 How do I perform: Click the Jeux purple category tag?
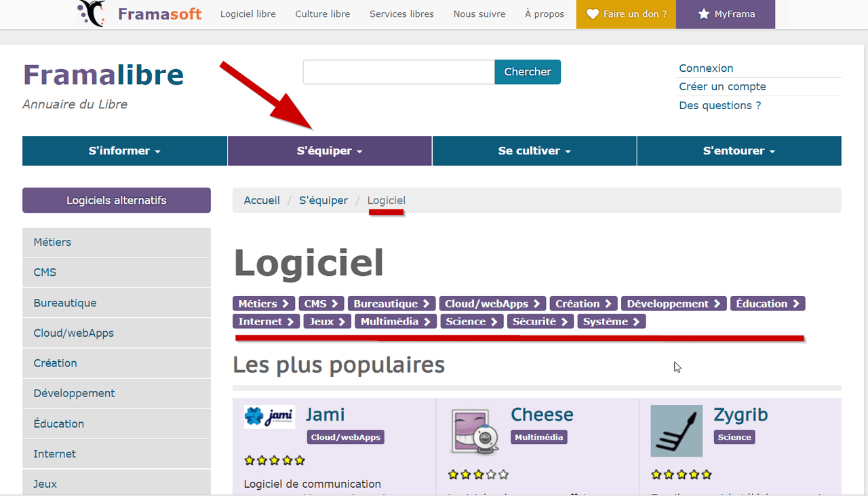pos(327,321)
